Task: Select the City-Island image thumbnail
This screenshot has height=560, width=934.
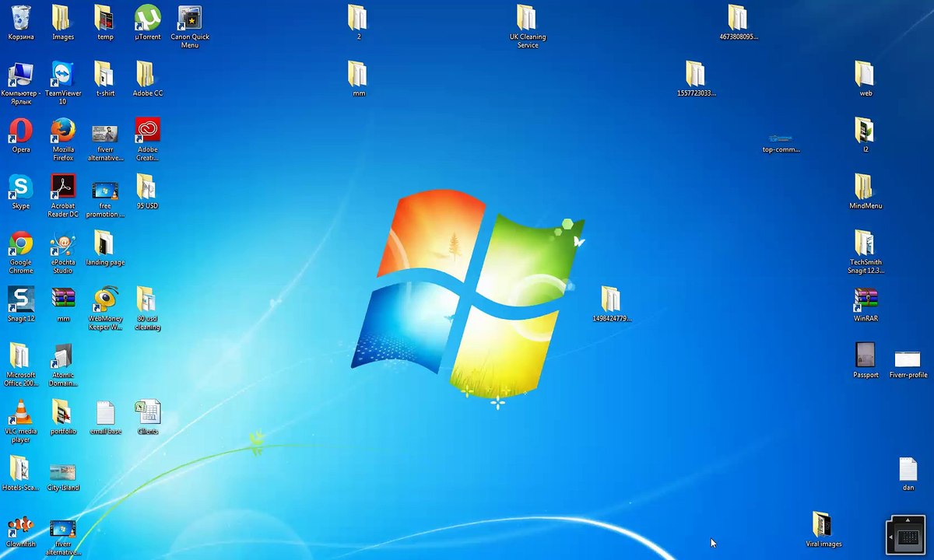Action: [63, 473]
